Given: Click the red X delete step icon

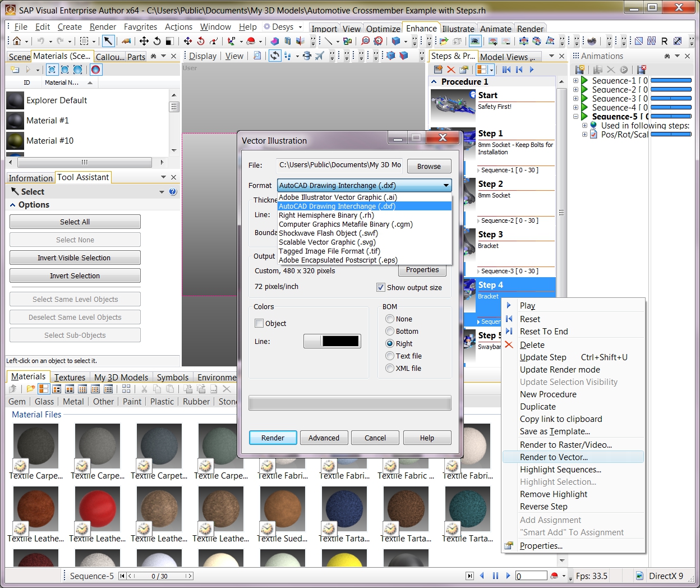Looking at the screenshot, I should pos(451,70).
